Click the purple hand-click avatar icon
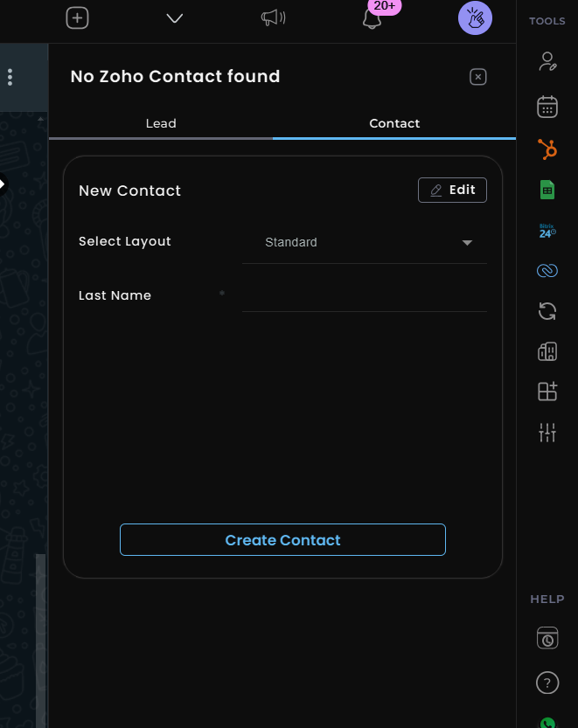The width and height of the screenshot is (578, 728). tap(475, 18)
